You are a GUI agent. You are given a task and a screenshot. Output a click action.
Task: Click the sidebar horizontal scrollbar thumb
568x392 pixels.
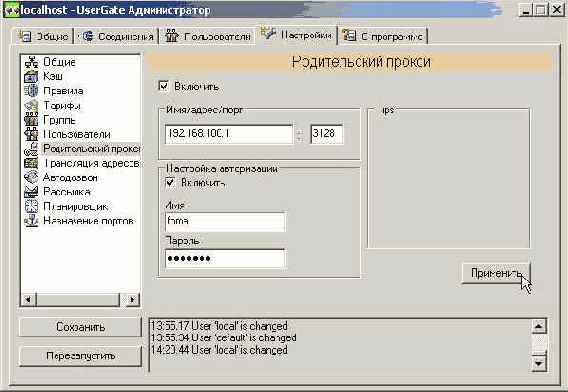[78, 300]
